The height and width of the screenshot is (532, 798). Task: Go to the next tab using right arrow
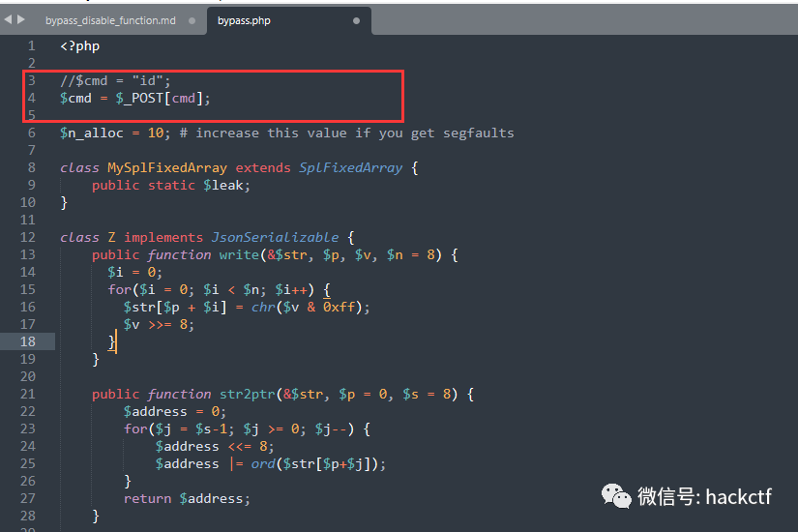pos(21,19)
